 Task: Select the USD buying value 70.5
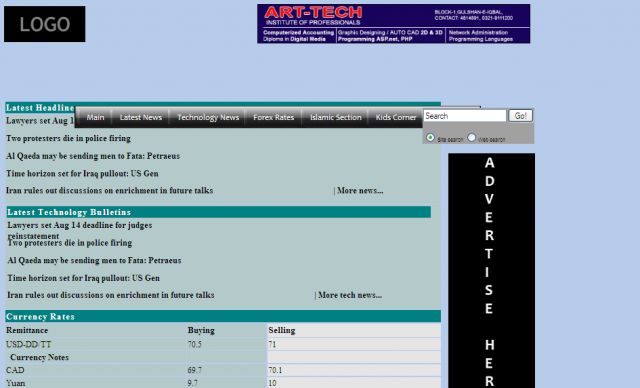pos(195,344)
